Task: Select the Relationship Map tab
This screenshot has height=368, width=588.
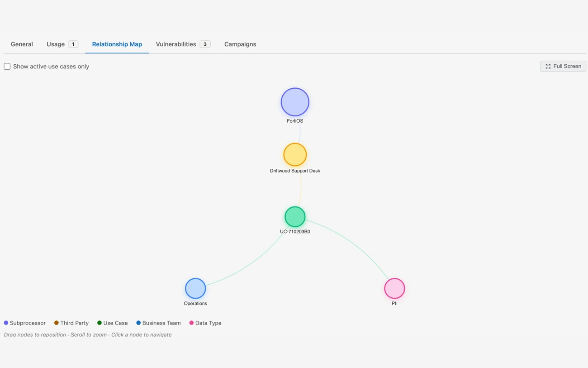Action: 117,44
